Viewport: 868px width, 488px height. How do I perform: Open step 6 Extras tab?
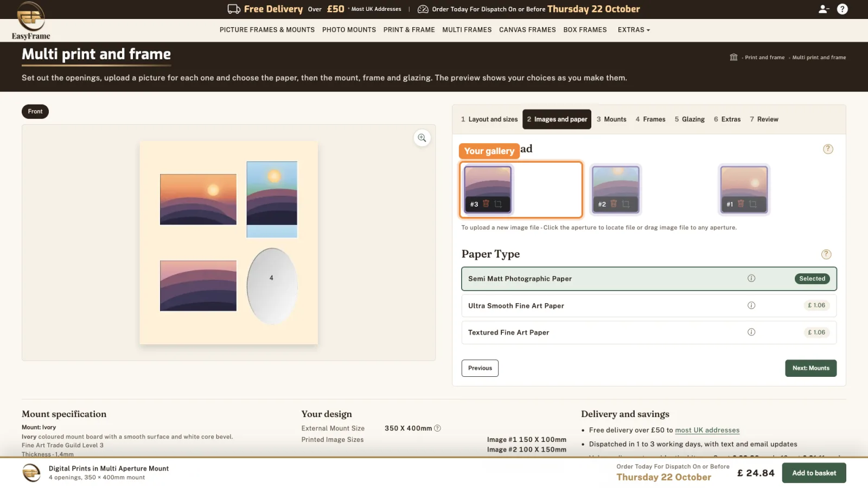click(x=727, y=119)
